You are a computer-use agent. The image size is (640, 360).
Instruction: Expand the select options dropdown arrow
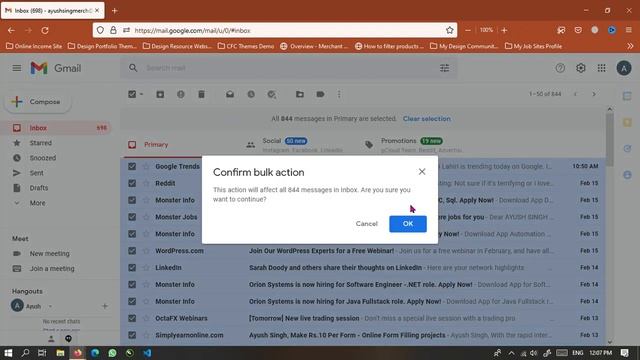(x=141, y=94)
